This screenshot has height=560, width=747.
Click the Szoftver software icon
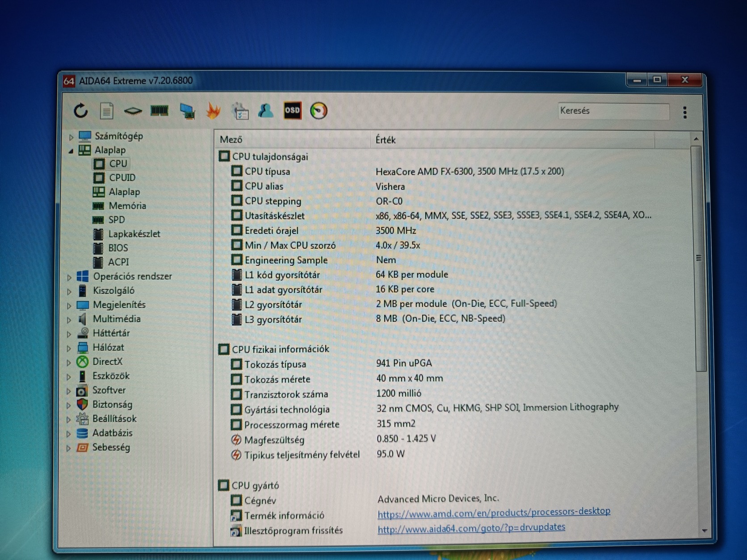82,391
